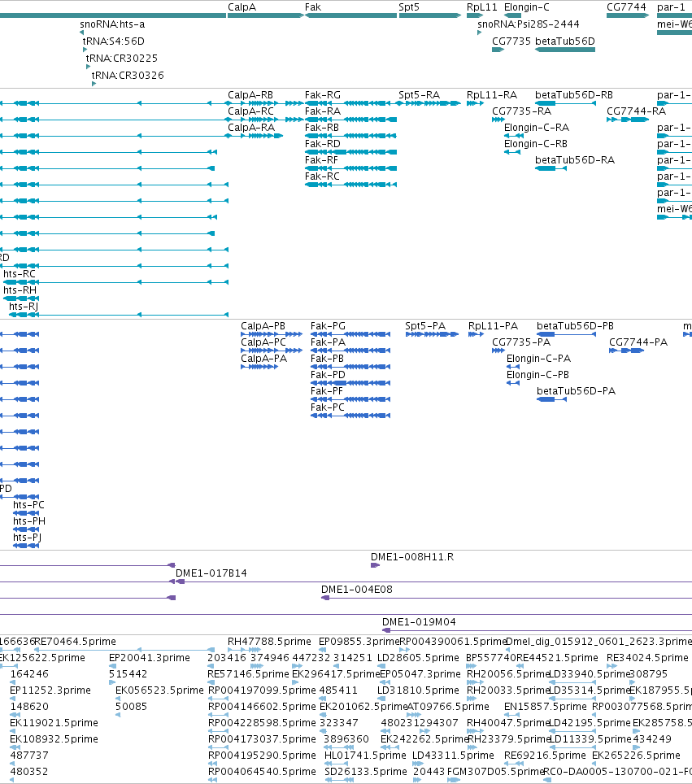
Task: Click the CG7744-RA transcript
Action: click(628, 120)
